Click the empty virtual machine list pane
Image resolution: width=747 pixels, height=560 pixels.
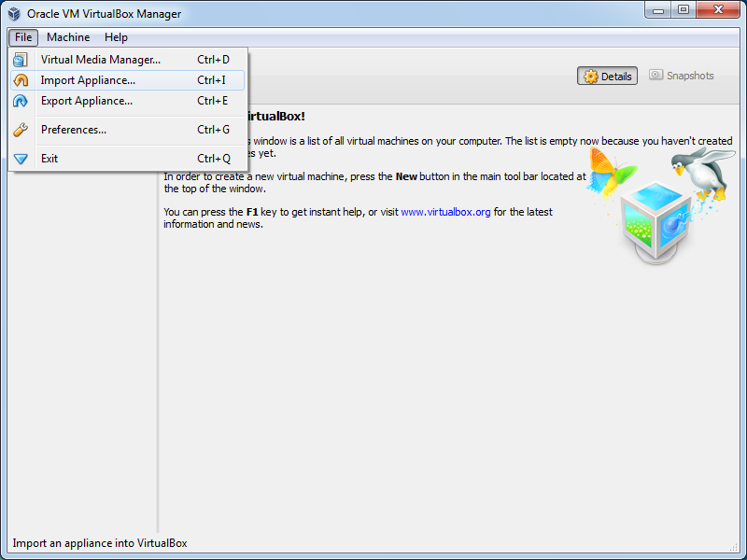[x=79, y=355]
